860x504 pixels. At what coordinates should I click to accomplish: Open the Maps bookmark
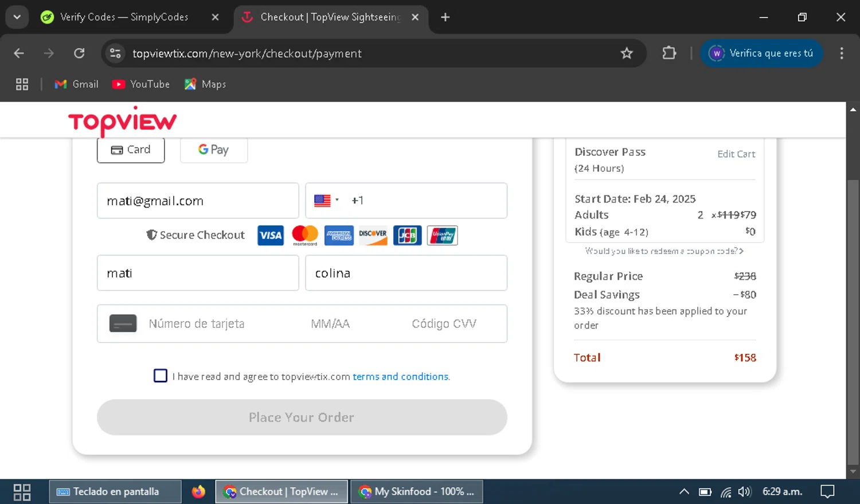click(205, 84)
